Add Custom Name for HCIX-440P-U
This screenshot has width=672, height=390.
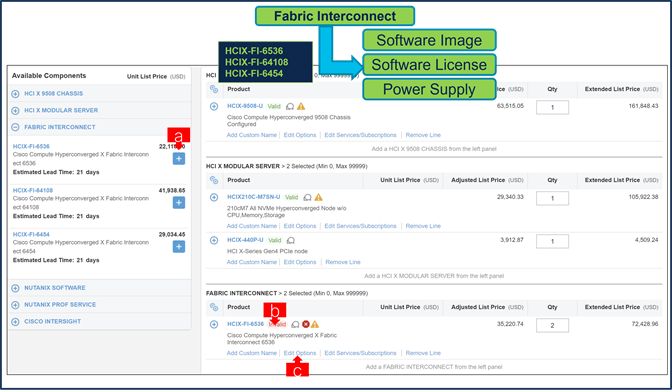coord(252,262)
